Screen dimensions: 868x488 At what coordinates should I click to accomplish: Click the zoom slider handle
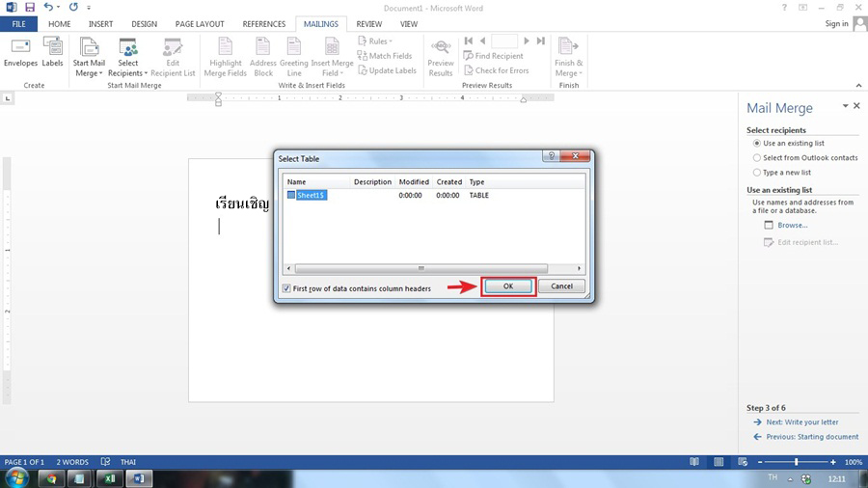[796, 462]
